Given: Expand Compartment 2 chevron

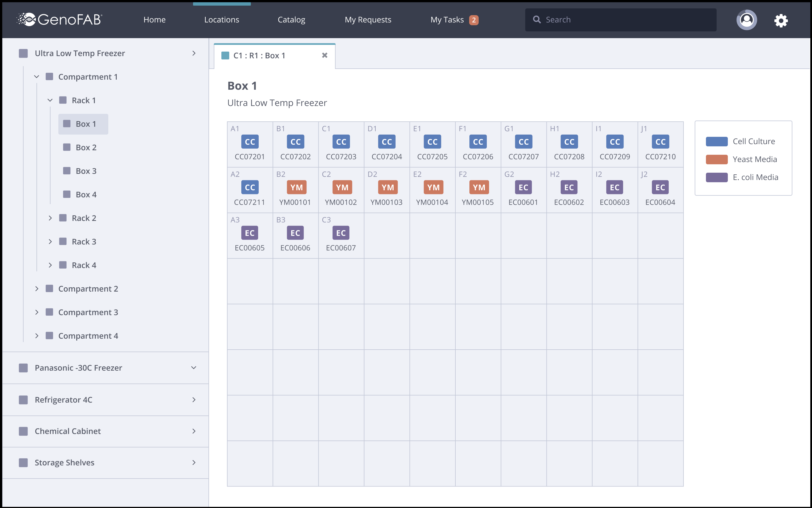Looking at the screenshot, I should pyautogui.click(x=37, y=288).
